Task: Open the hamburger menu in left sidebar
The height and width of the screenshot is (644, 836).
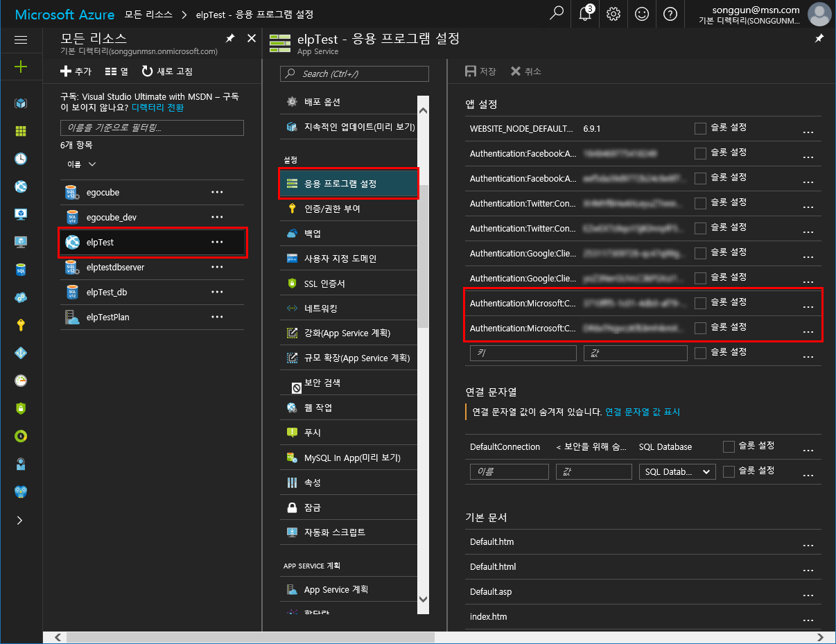Action: click(21, 40)
